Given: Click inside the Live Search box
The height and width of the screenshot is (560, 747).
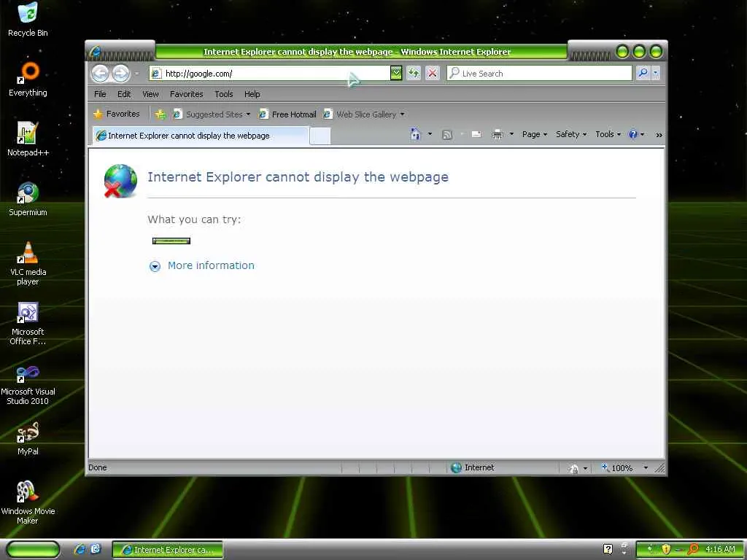Looking at the screenshot, I should 539,74.
